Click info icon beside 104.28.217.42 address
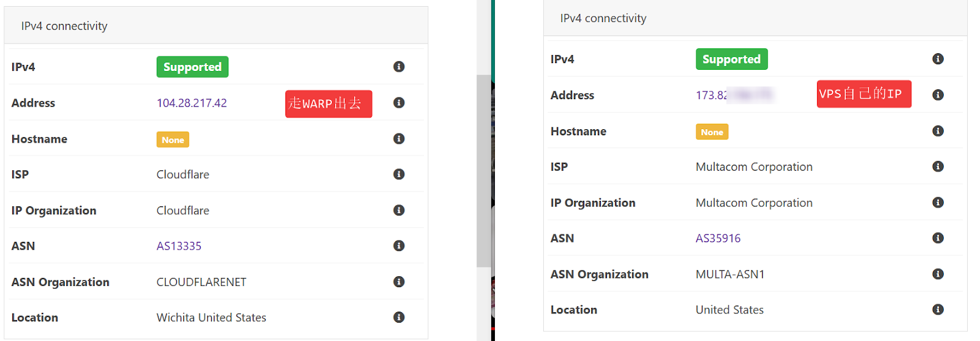980x341 pixels. 399,103
